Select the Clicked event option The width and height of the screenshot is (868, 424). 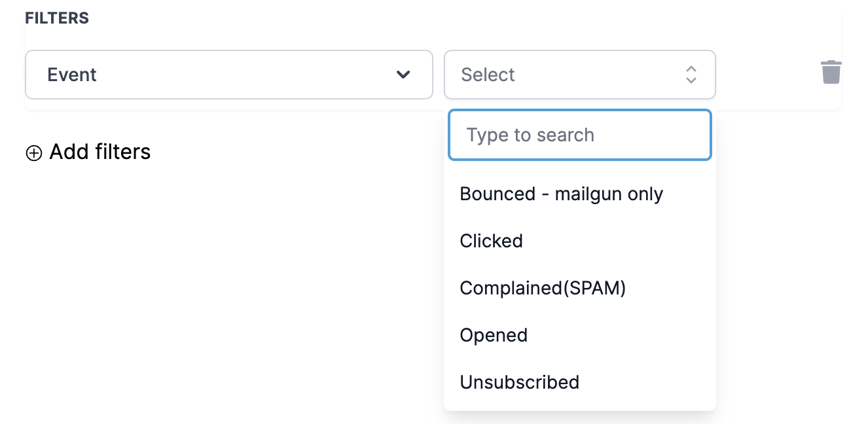click(x=491, y=241)
